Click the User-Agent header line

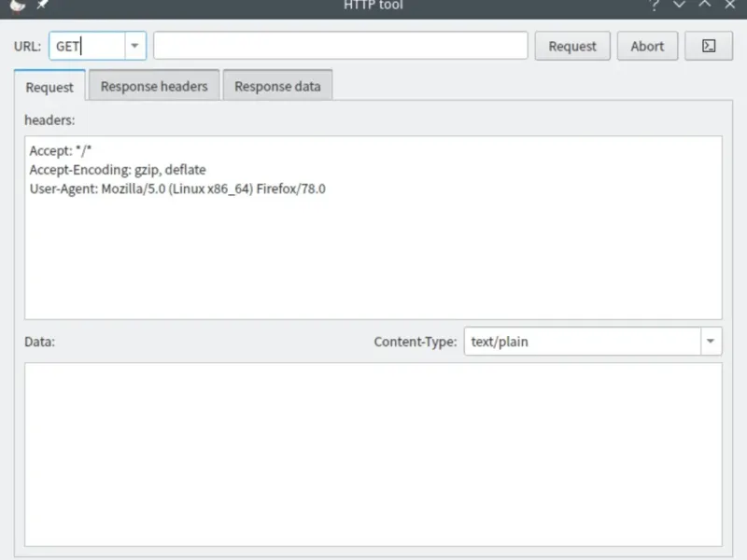click(177, 189)
